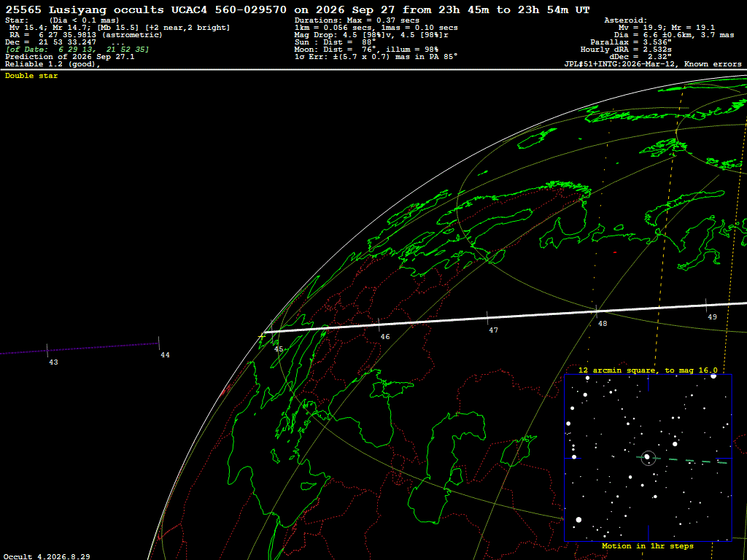
Task: Click the 'Reliable 1.2 (good)' text line
Action: pyautogui.click(x=53, y=64)
